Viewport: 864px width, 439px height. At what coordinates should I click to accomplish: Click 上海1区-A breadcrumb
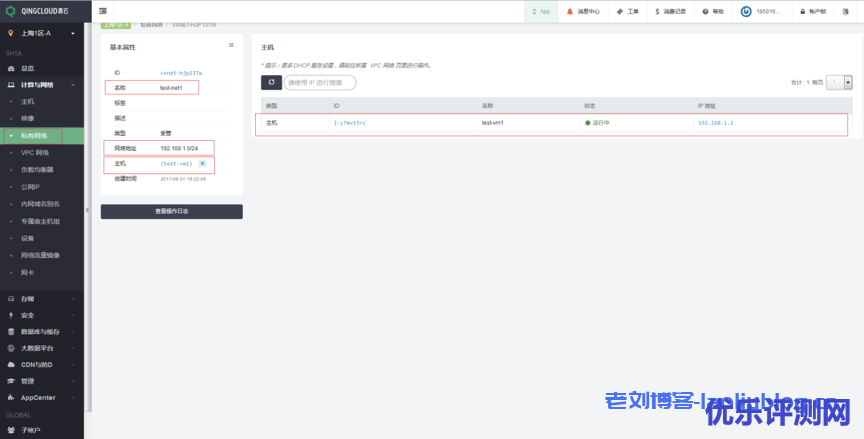(116, 25)
